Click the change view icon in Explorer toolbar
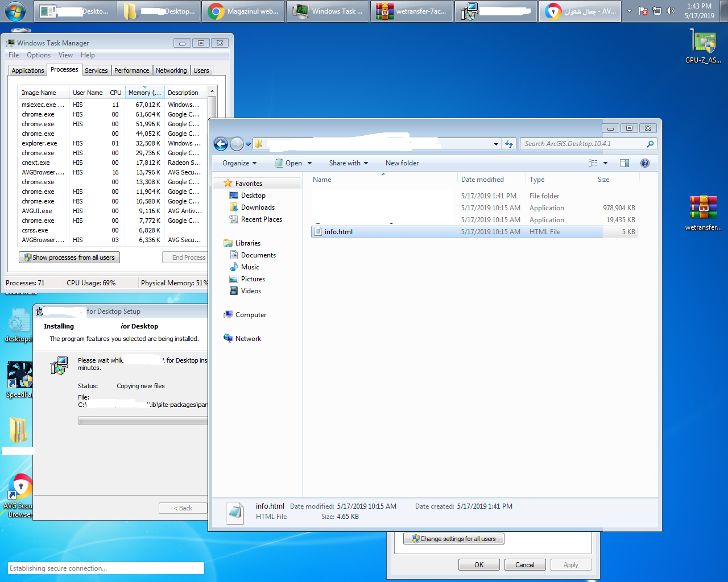 pyautogui.click(x=593, y=163)
